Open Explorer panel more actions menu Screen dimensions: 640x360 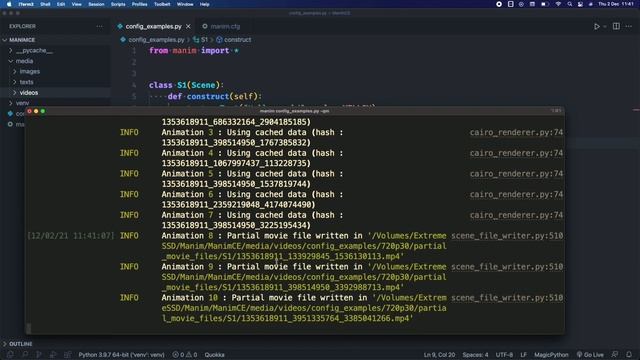coord(100,26)
